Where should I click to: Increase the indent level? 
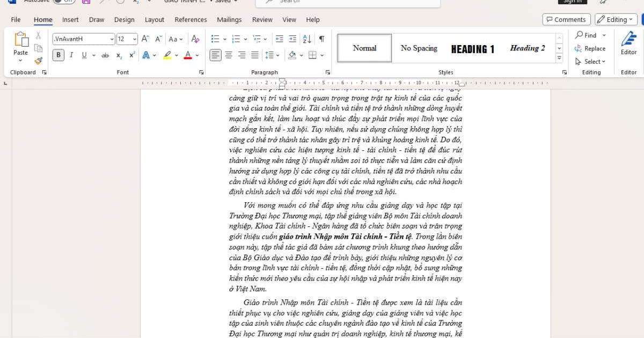pos(292,39)
